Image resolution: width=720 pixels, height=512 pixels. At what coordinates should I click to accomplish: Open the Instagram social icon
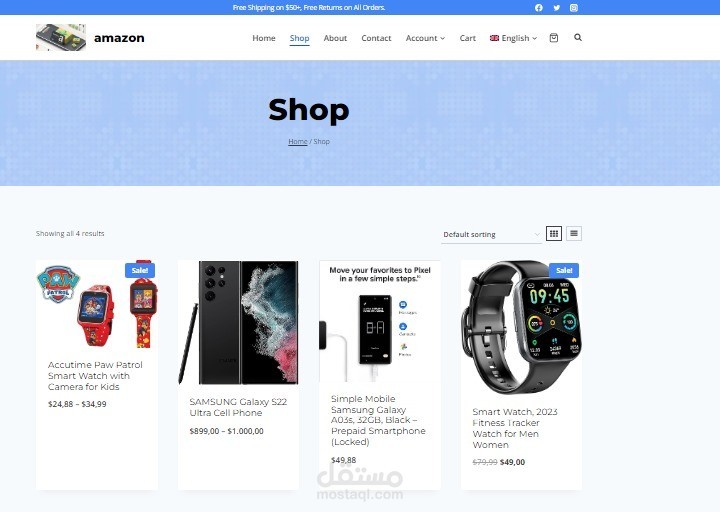click(x=574, y=8)
